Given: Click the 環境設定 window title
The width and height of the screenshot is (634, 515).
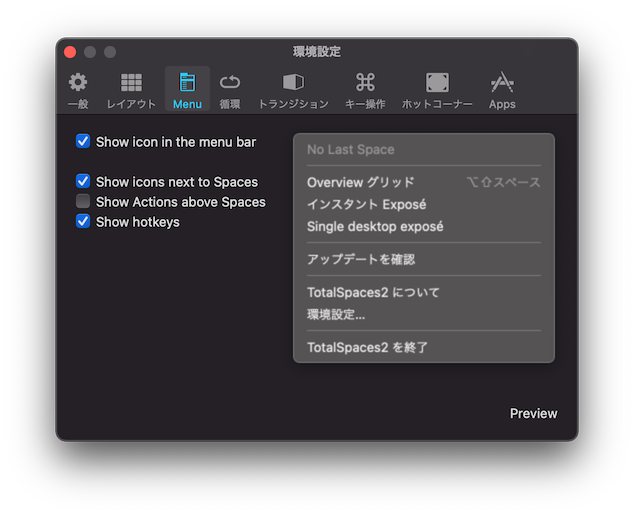Looking at the screenshot, I should (317, 52).
